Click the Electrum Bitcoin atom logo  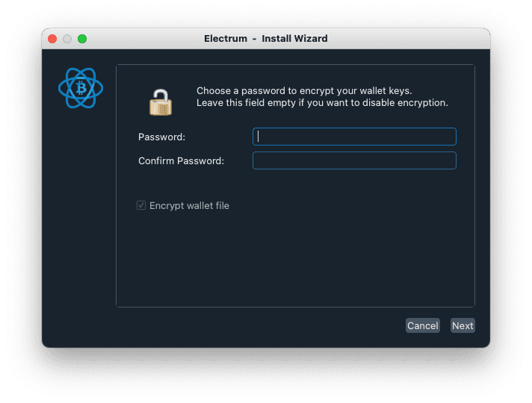(80, 90)
